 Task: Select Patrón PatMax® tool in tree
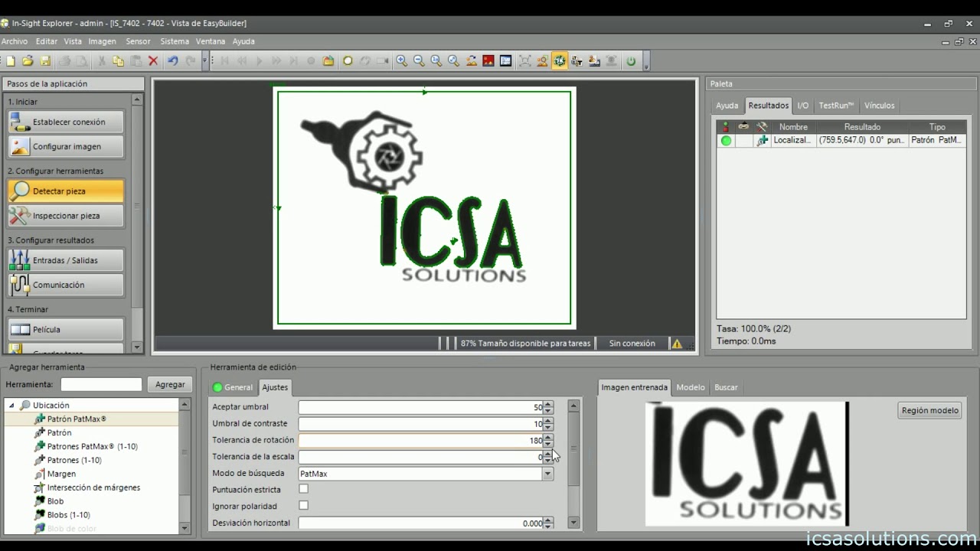pos(77,419)
